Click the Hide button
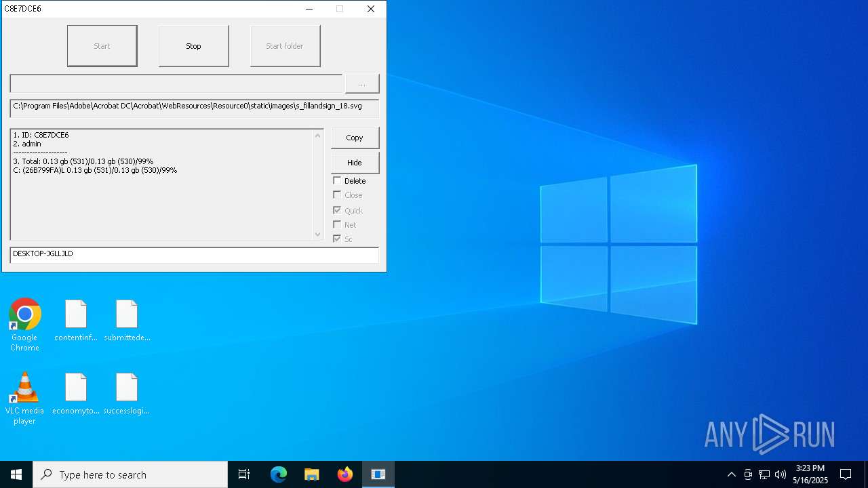Image resolution: width=868 pixels, height=488 pixels. pos(355,163)
